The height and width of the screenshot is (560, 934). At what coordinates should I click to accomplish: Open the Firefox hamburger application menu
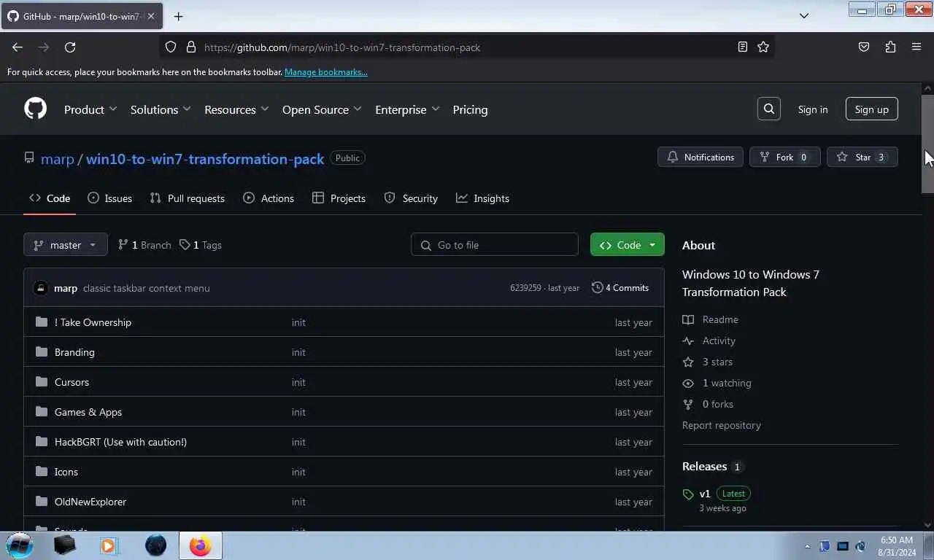point(916,47)
